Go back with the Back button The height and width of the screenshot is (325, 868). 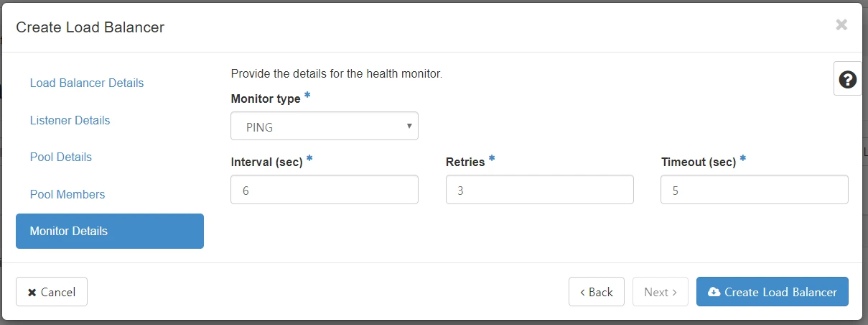click(x=596, y=292)
